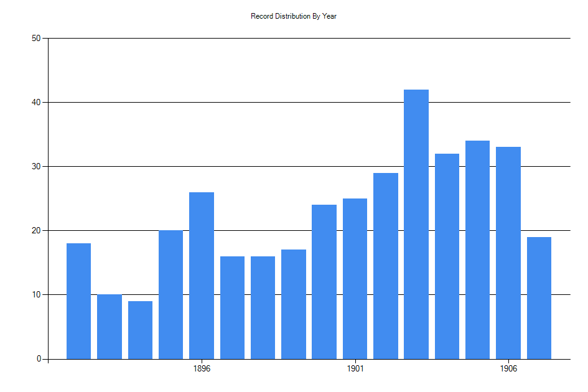Click the '50' y-axis label
Image resolution: width=588 pixels, height=392 pixels.
click(36, 38)
